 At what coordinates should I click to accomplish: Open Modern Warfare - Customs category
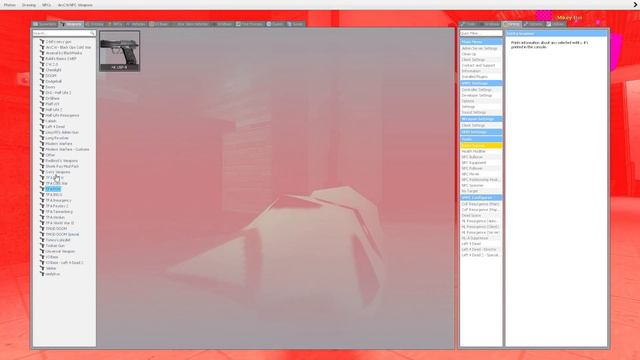click(67, 149)
